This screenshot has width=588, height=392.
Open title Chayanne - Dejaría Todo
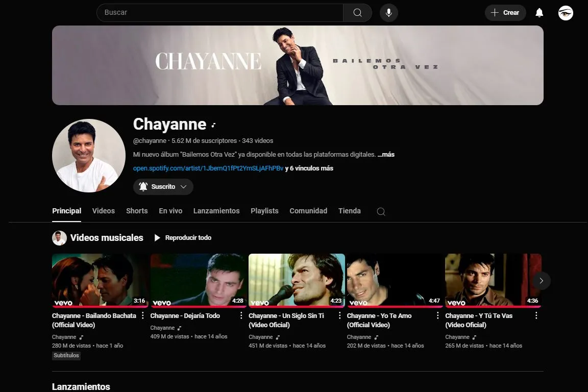pos(185,316)
